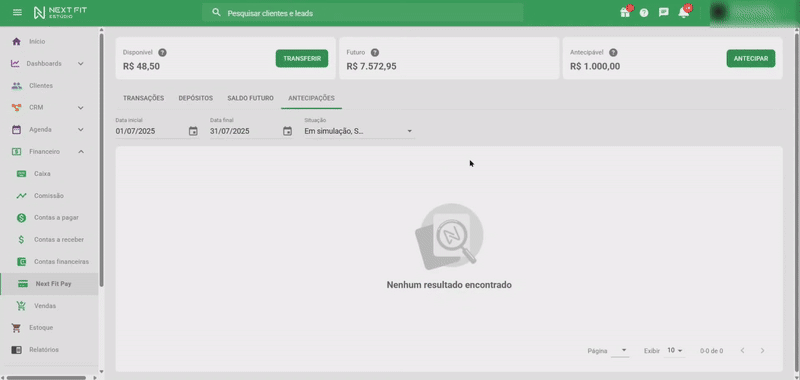800x380 pixels.
Task: Open Data inicial calendar picker
Action: (193, 131)
